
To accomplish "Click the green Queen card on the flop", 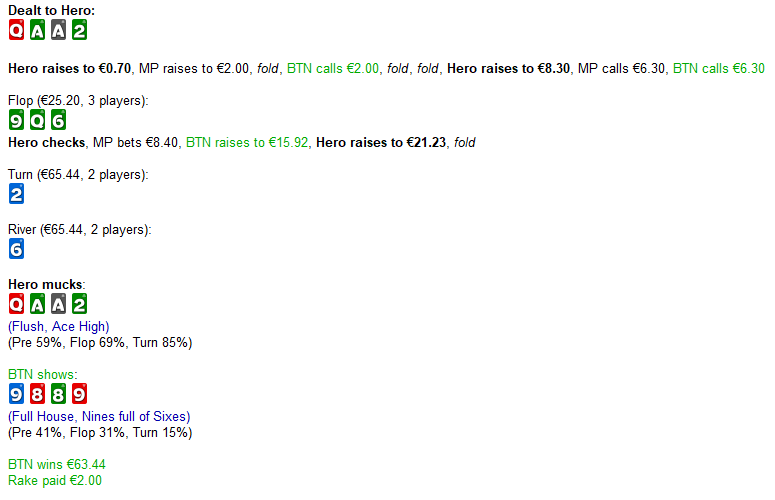I will 37,120.
